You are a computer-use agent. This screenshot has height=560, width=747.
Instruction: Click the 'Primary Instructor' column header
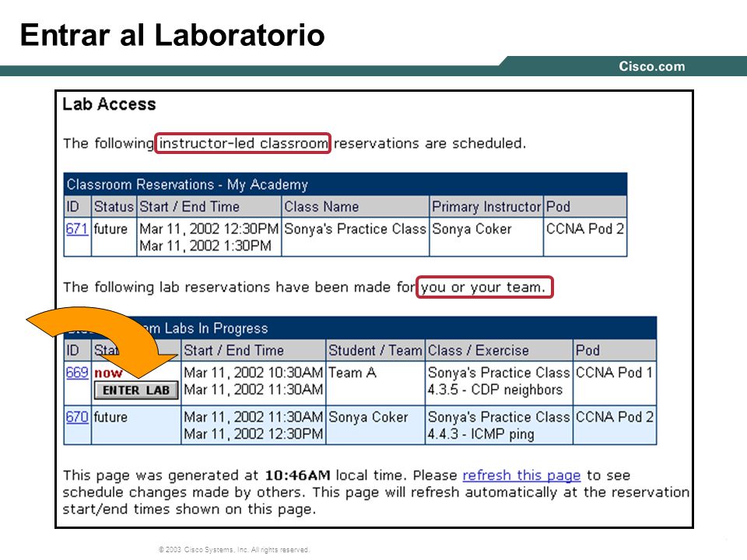[486, 207]
